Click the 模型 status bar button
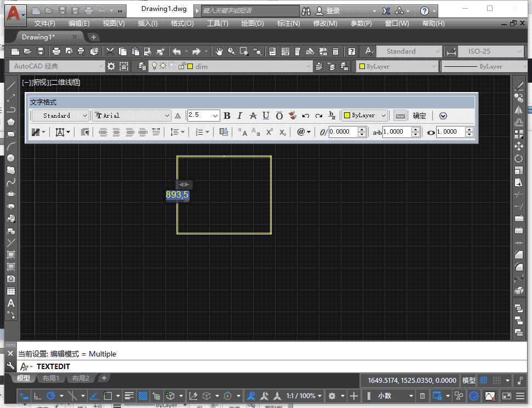Image resolution: width=532 pixels, height=408 pixels. 468,381
